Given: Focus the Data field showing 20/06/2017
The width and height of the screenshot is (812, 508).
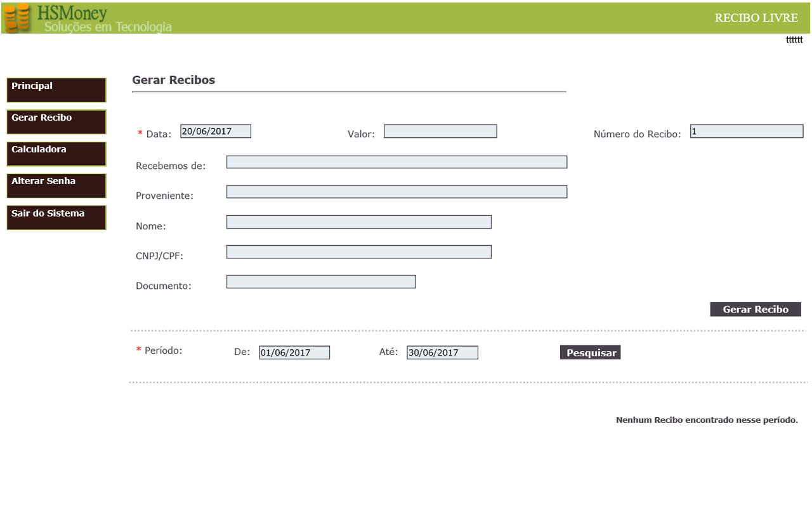Looking at the screenshot, I should 216,131.
